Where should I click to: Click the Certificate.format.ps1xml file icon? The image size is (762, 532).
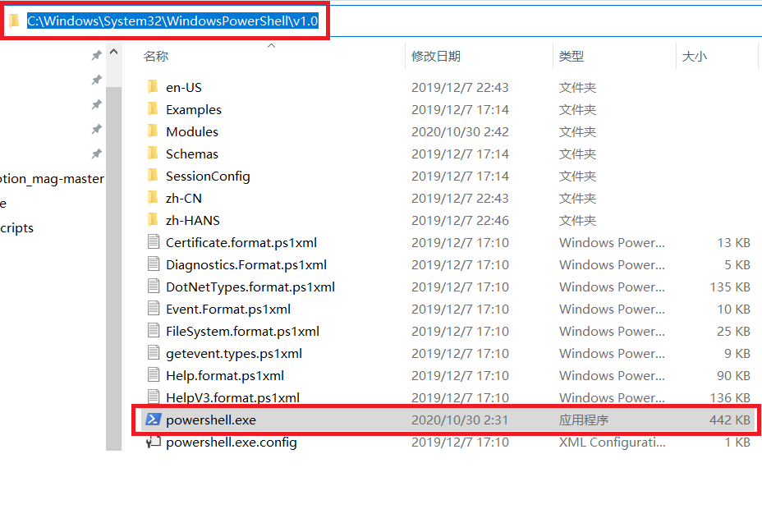pyautogui.click(x=154, y=242)
